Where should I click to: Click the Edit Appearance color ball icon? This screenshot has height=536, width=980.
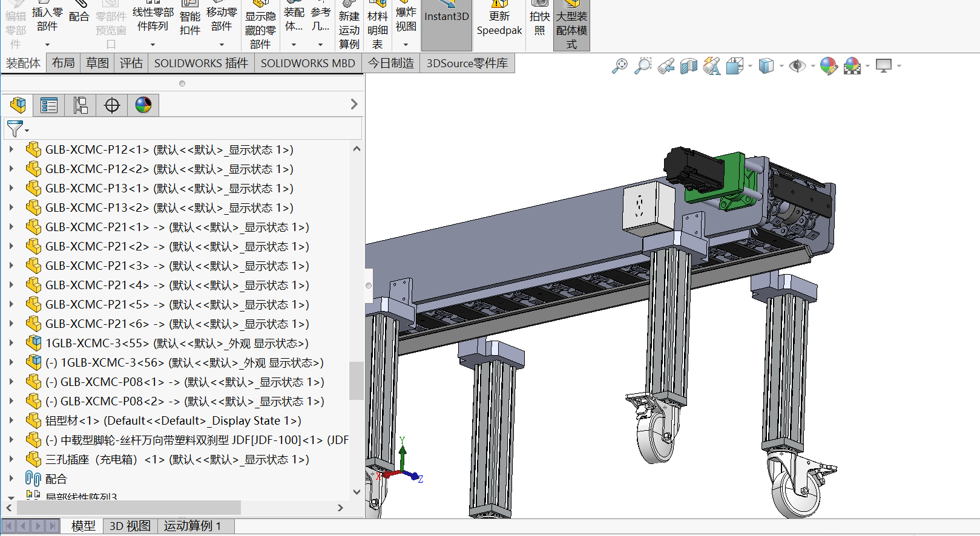click(x=828, y=66)
